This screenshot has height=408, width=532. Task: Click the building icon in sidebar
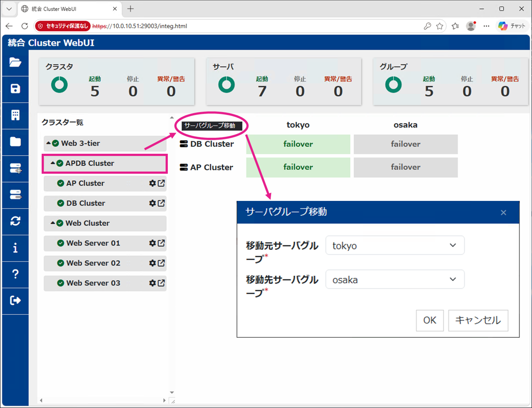15,115
